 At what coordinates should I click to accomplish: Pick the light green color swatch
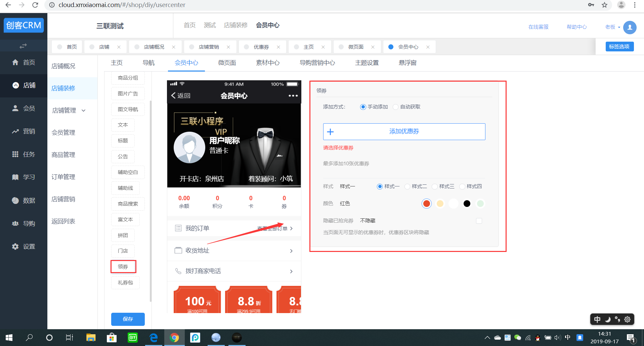click(480, 204)
